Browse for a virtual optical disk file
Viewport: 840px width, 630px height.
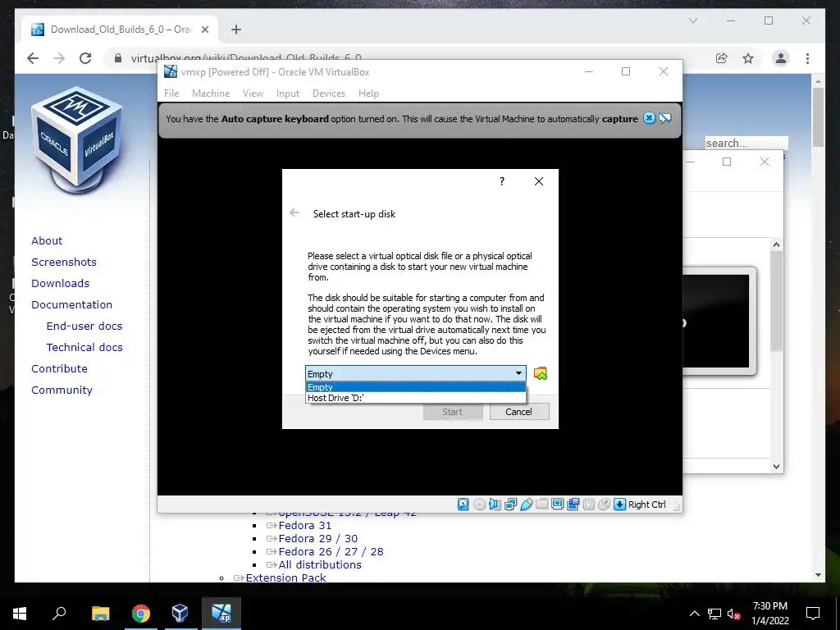(x=541, y=373)
